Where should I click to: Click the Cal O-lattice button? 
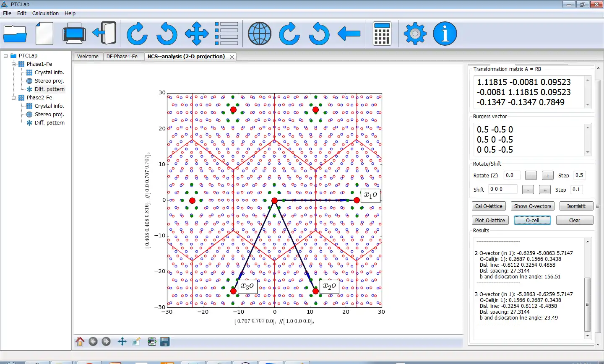point(489,206)
